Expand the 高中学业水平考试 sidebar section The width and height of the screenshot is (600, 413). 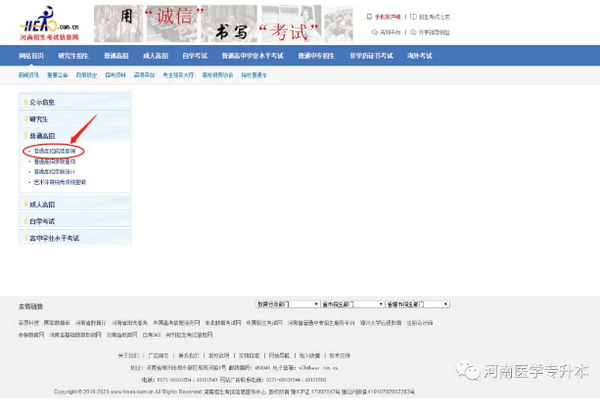click(x=54, y=238)
